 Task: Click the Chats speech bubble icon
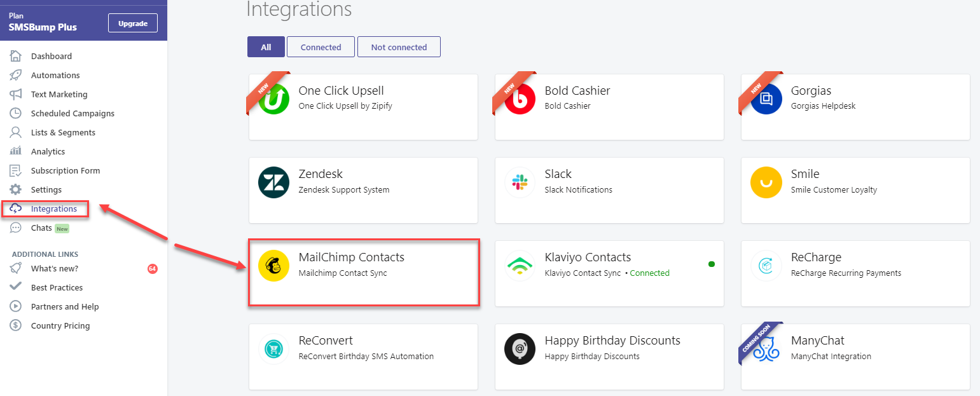click(x=16, y=228)
